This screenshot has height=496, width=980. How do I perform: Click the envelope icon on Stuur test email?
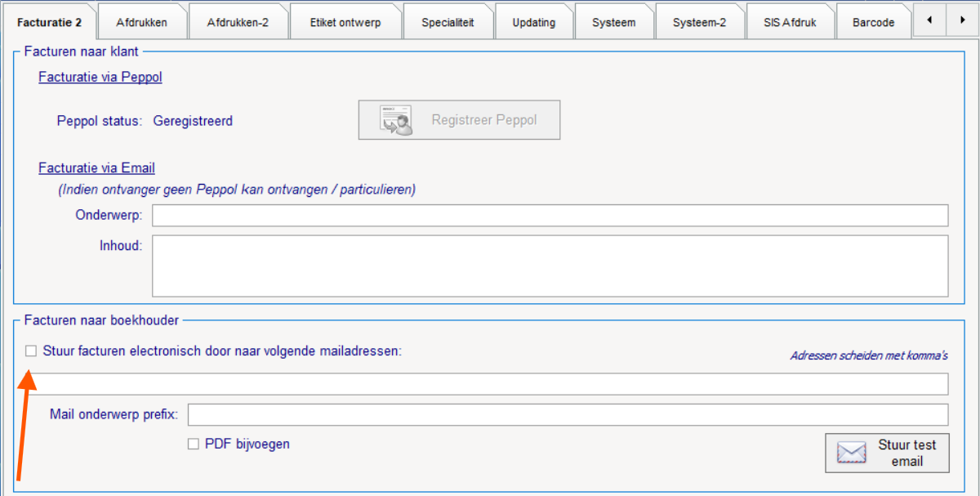[851, 454]
